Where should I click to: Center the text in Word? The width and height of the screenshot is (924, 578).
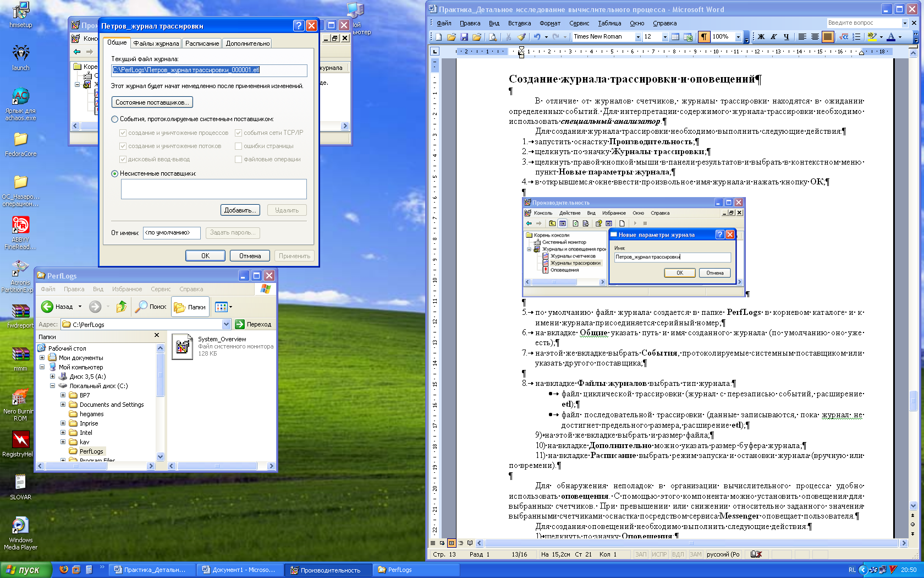click(815, 37)
